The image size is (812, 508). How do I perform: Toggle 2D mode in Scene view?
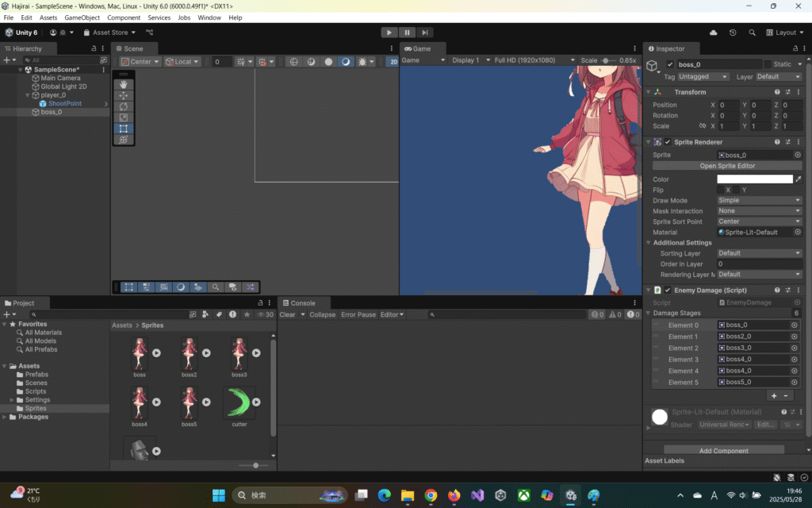[x=393, y=61]
